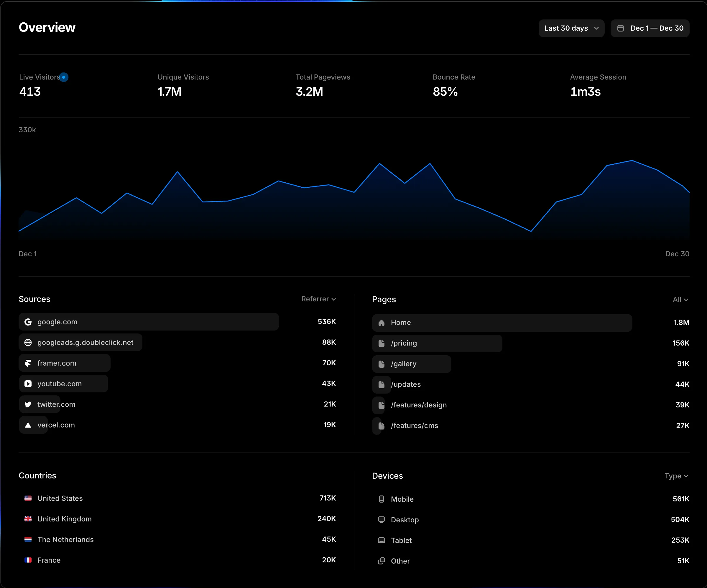Expand the Referrer filter dropdown
This screenshot has width=707, height=588.
[x=318, y=299]
